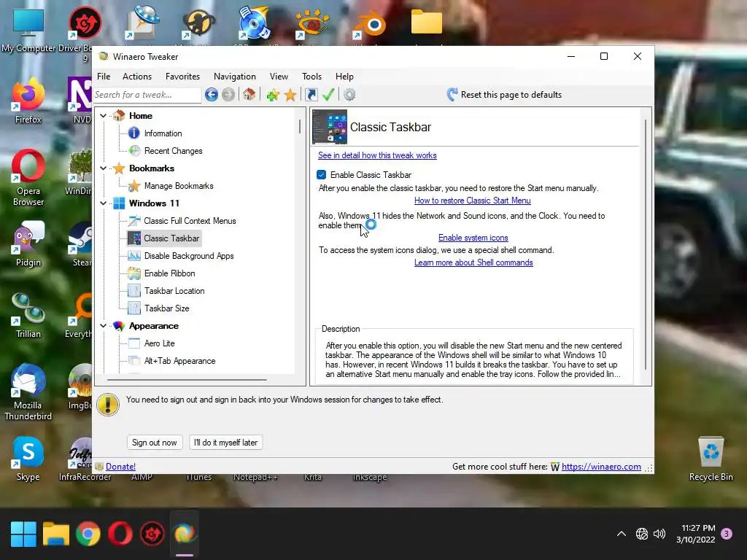The height and width of the screenshot is (560, 747).
Task: Open Skype desktop shortcut
Action: pos(28,458)
